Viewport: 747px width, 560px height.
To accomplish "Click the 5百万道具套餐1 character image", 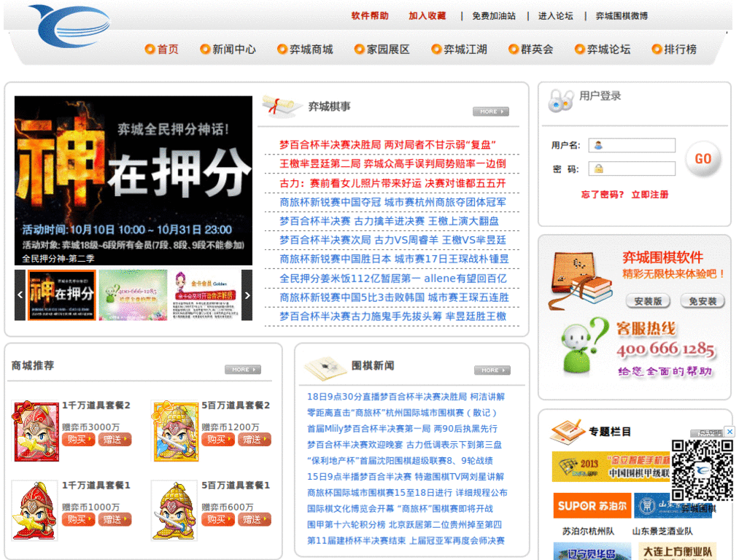I will 174,510.
